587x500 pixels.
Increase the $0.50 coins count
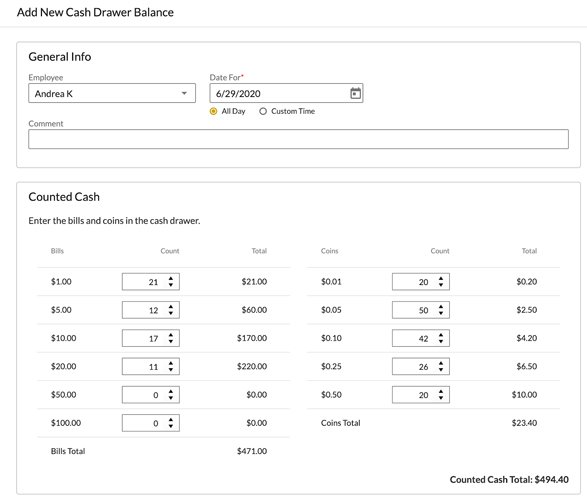[x=441, y=391]
